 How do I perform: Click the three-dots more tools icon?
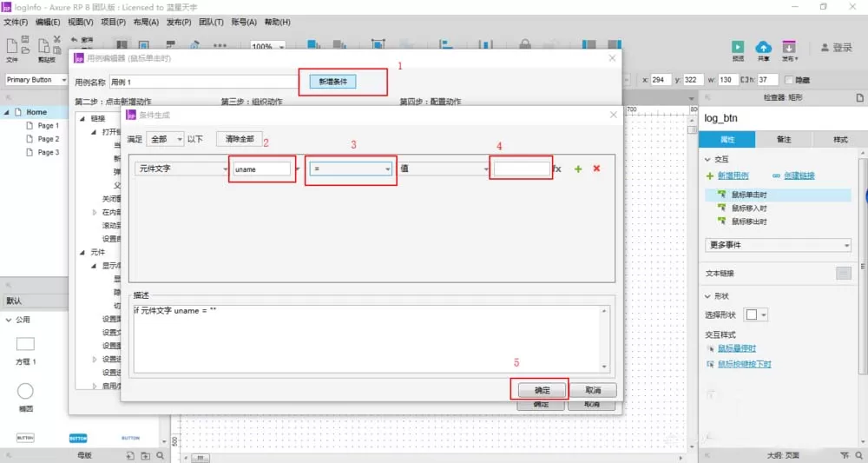coord(220,45)
